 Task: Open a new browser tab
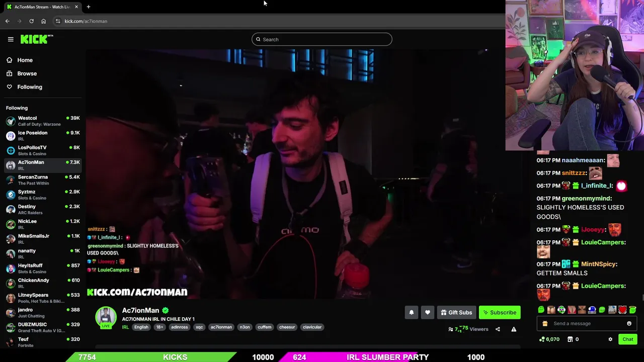[x=88, y=7]
